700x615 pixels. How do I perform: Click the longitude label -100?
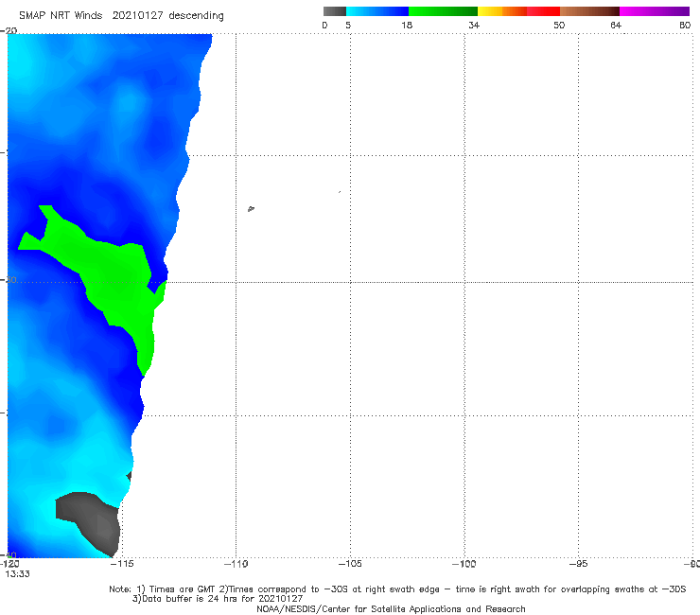click(464, 564)
